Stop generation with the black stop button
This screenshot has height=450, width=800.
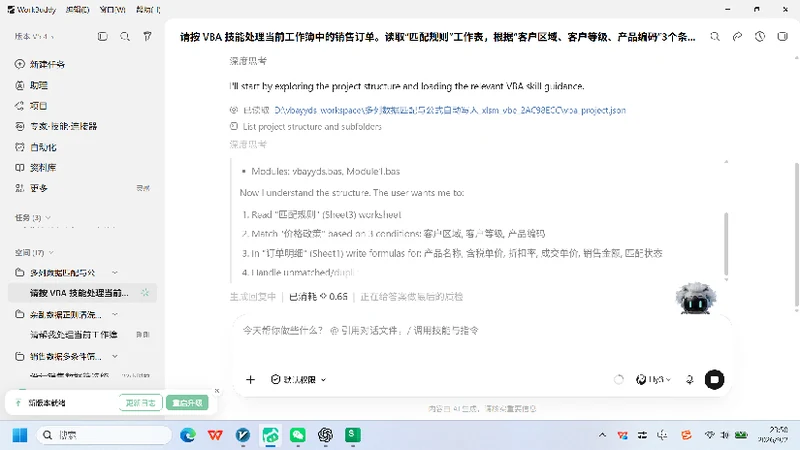coord(714,380)
